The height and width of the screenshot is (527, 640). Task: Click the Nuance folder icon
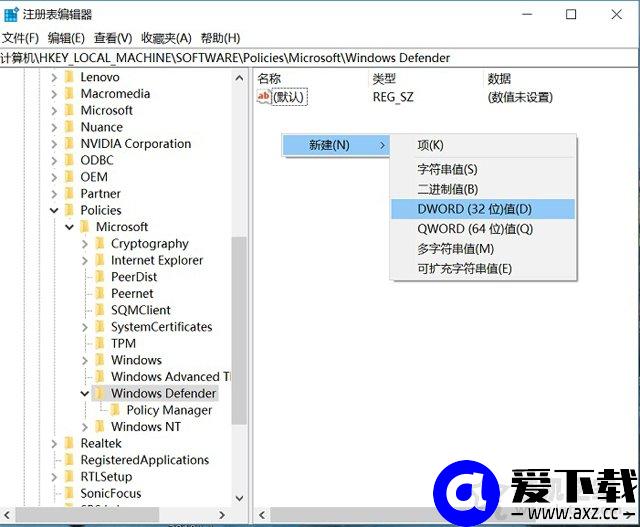click(x=69, y=127)
